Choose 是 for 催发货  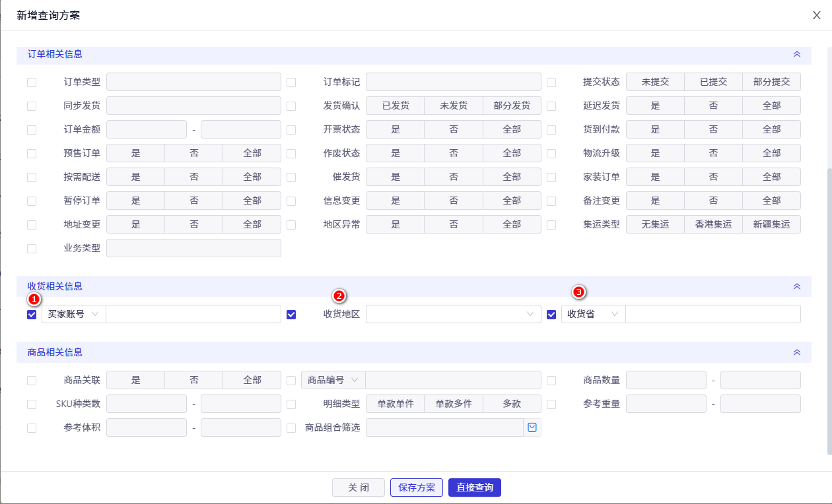point(395,177)
